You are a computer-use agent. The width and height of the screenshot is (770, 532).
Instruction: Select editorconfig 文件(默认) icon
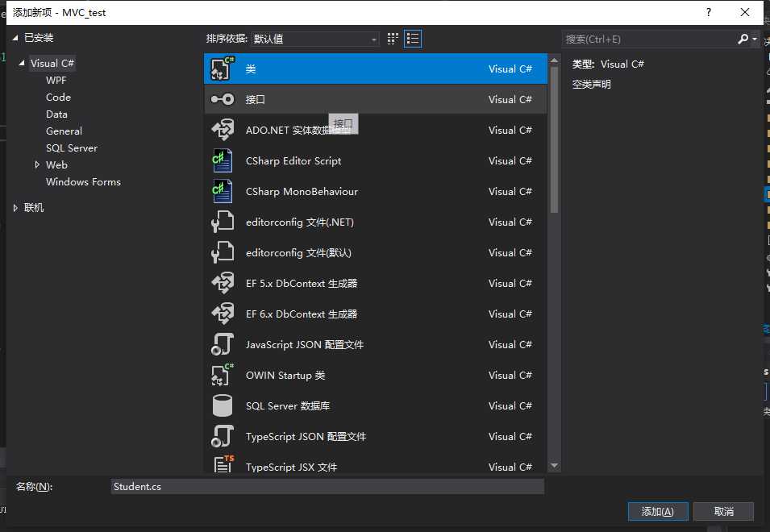(223, 253)
